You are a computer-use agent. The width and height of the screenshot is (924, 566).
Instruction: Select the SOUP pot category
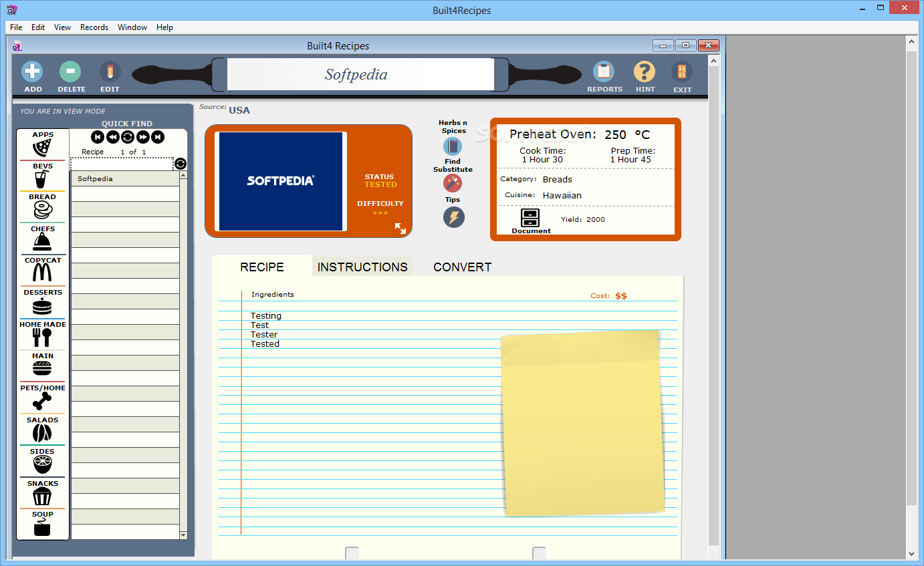[x=43, y=528]
